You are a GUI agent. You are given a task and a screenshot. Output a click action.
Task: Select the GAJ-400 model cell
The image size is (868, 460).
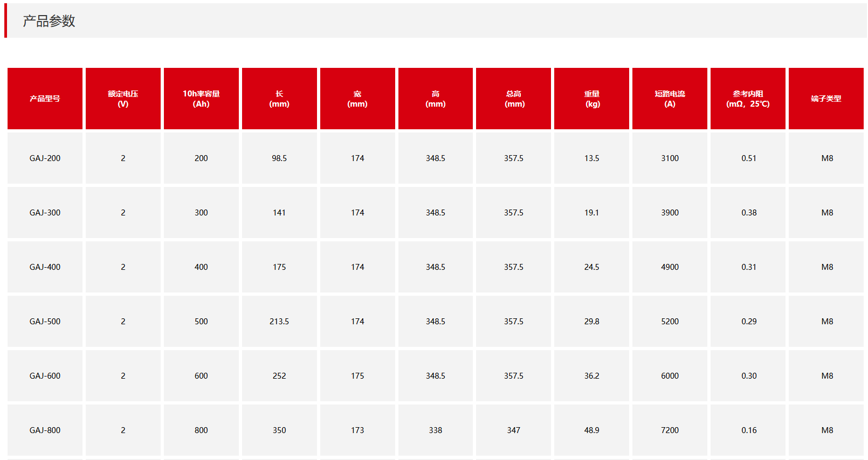(x=45, y=267)
